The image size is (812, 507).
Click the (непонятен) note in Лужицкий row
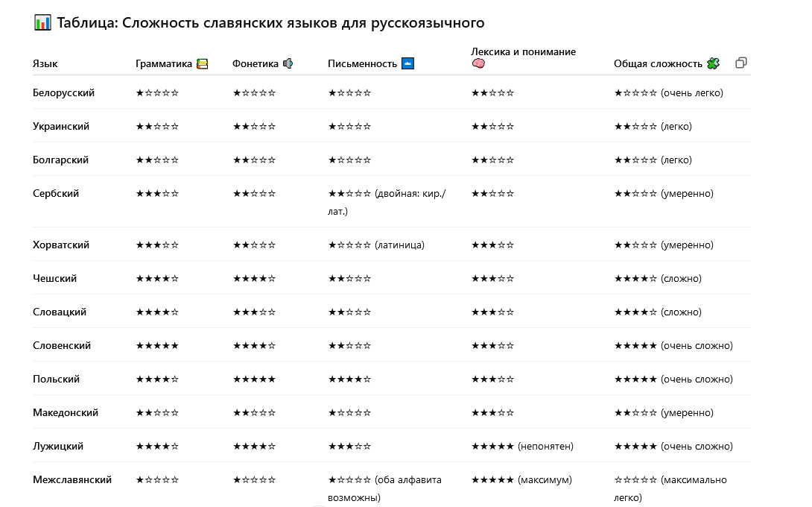545,447
